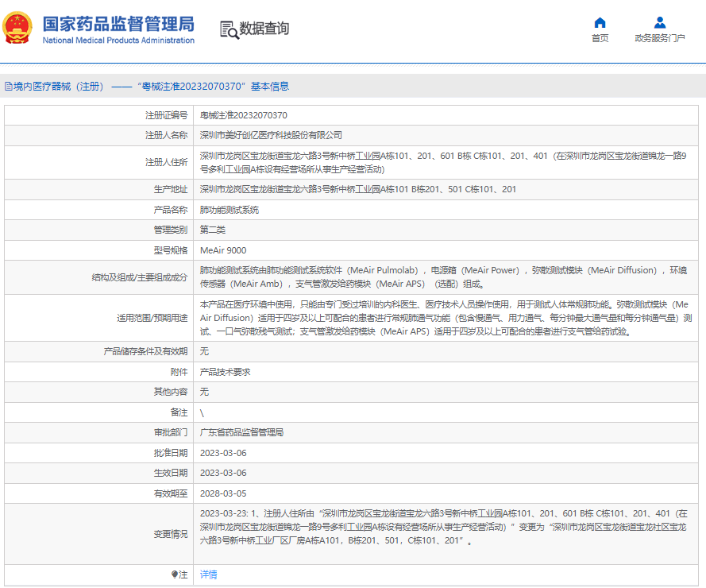Open the 详情 link

click(x=209, y=574)
